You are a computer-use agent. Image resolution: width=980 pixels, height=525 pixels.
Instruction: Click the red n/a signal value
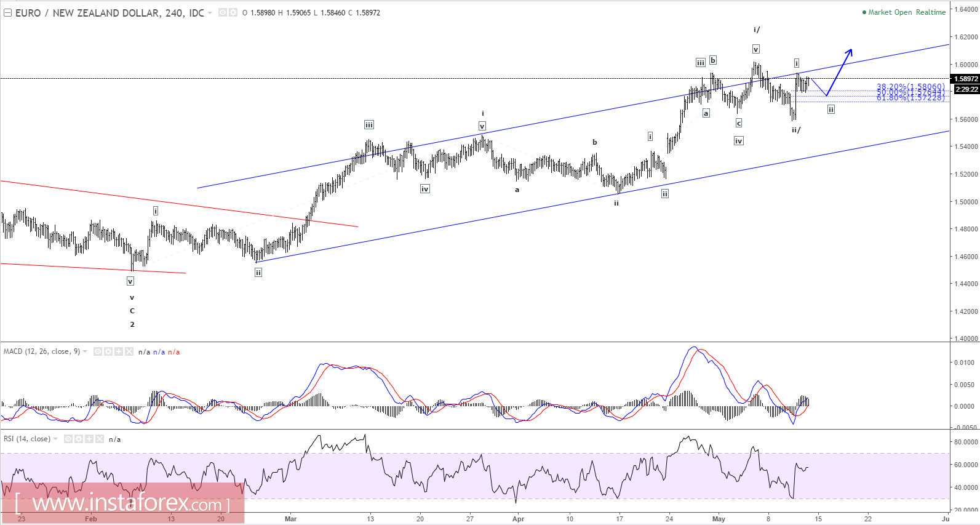(174, 352)
